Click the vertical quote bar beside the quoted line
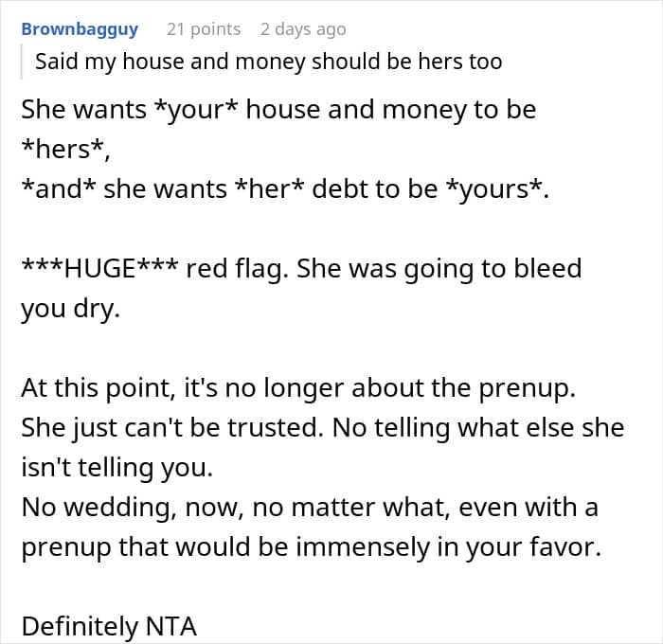This screenshot has height=644, width=663. [x=22, y=63]
